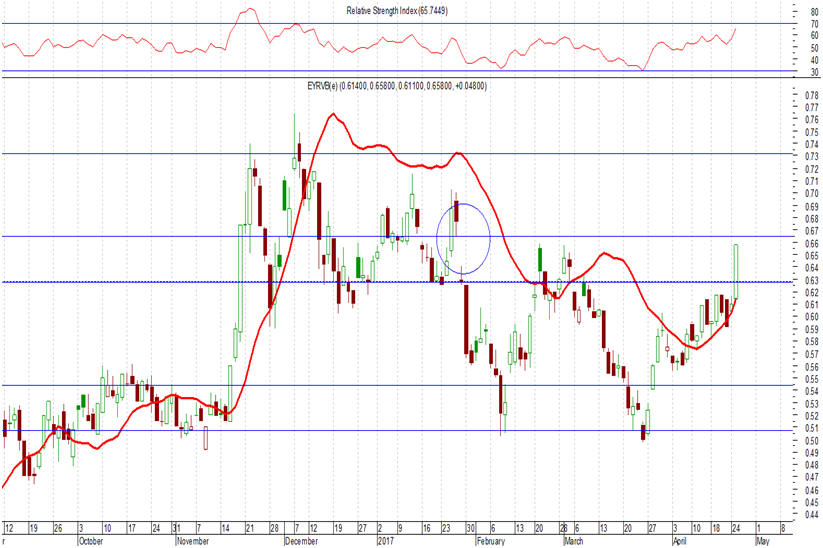Viewport: 823px width, 548px height.
Task: Select the April month label
Action: pos(680,541)
